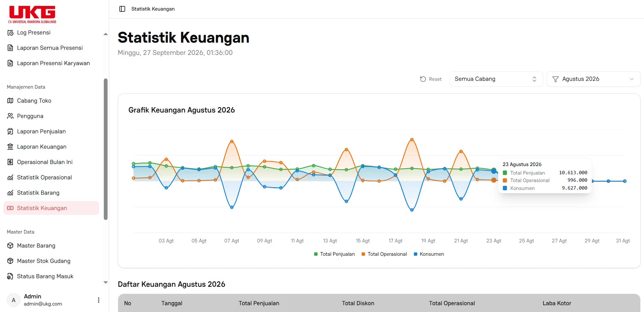The image size is (644, 312).
Task: Open the Pengguna management link
Action: [51, 116]
